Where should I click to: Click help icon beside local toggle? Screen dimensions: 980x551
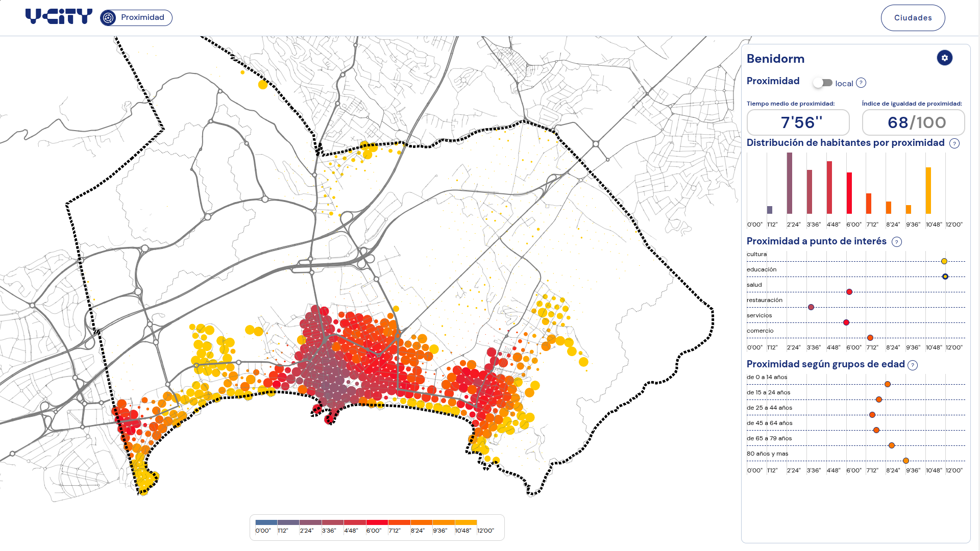point(861,83)
